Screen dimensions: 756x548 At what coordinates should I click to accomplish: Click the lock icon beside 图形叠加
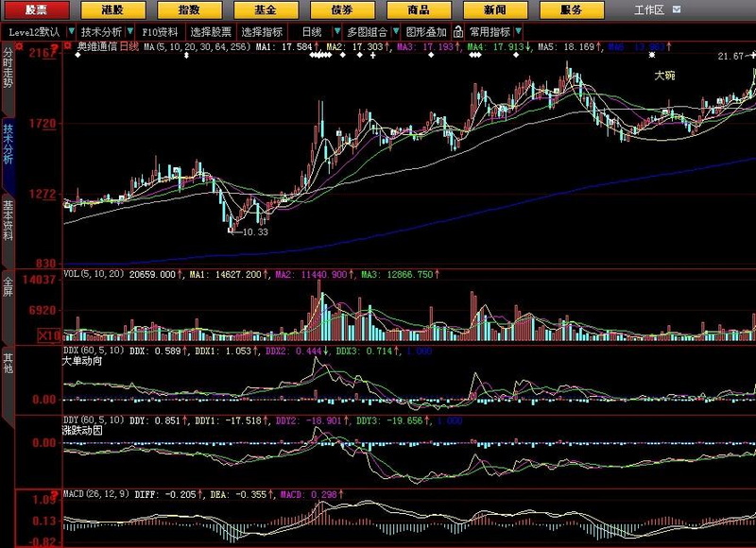click(x=458, y=31)
